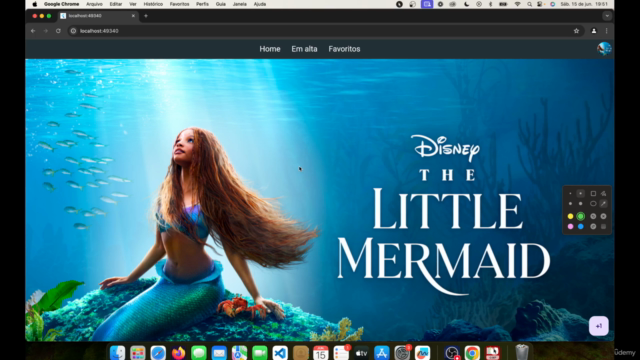640x360 pixels.
Task: Open System Settings from the Dock
Action: [x=402, y=353]
